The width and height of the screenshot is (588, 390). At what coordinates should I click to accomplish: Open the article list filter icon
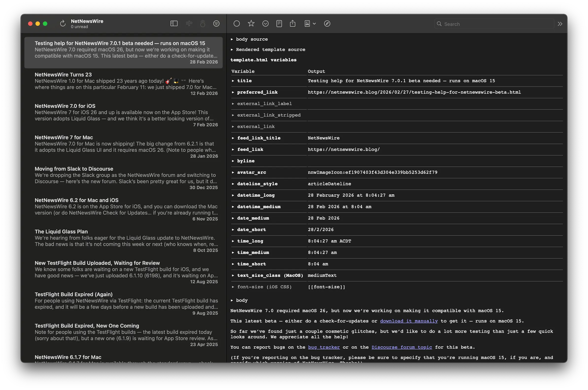216,23
